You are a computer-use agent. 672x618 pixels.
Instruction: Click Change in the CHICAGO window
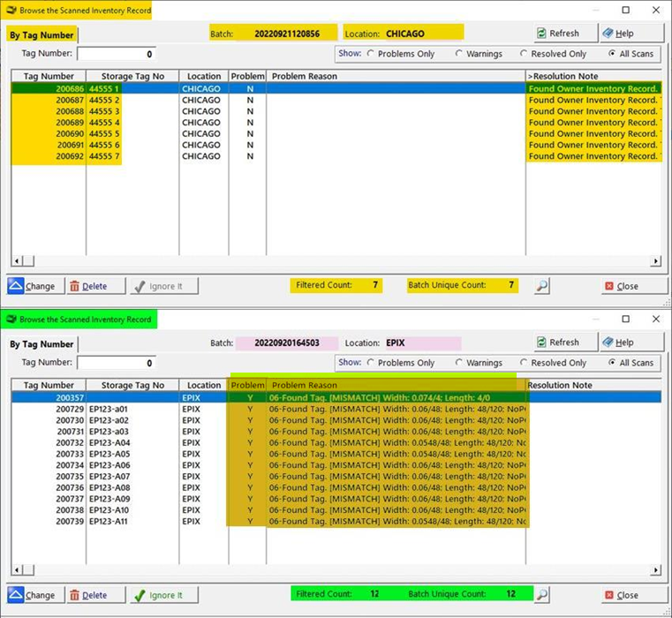click(x=33, y=286)
